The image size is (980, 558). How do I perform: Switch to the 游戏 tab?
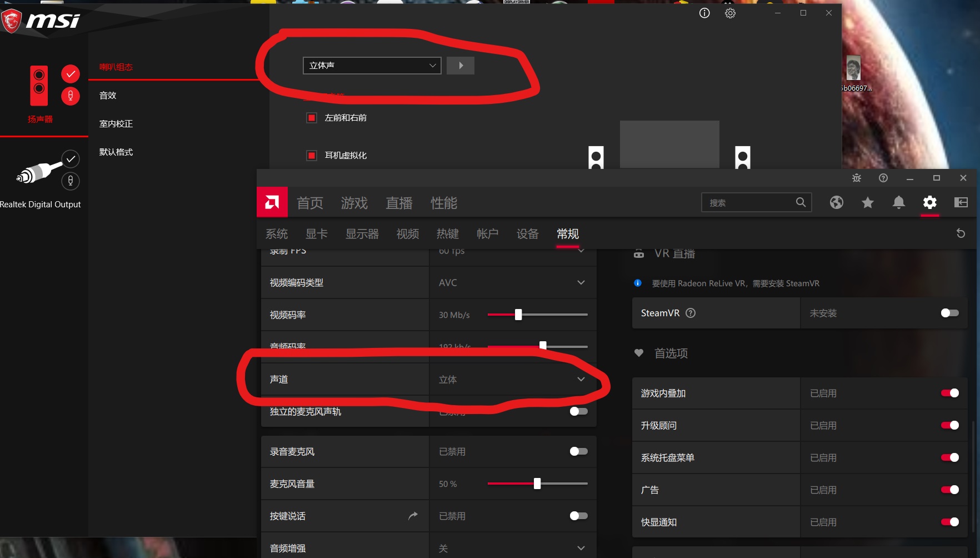354,203
